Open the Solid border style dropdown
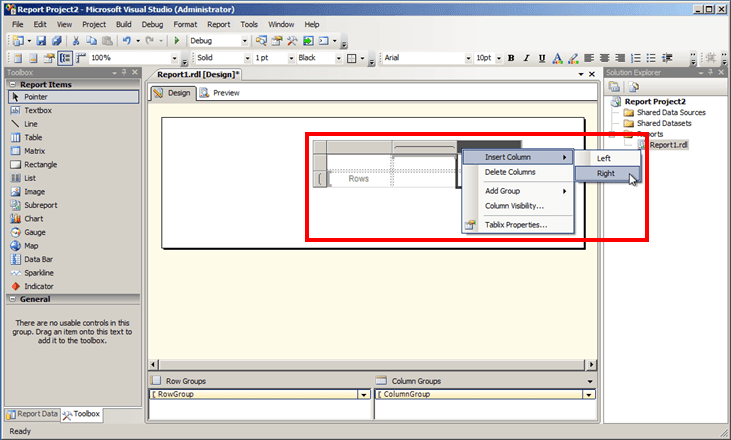The width and height of the screenshot is (731, 440). click(x=247, y=58)
